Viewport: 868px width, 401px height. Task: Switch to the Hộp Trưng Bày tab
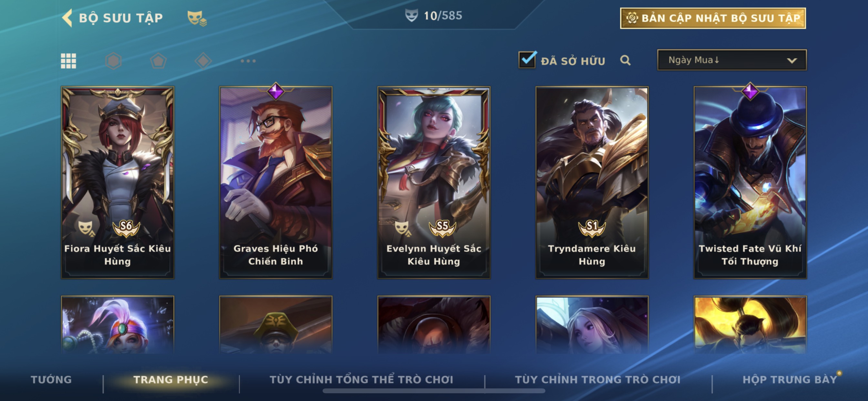click(790, 379)
